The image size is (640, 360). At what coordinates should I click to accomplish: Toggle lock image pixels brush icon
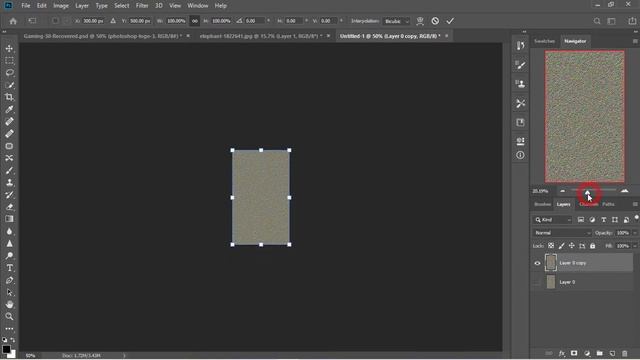pyautogui.click(x=562, y=246)
